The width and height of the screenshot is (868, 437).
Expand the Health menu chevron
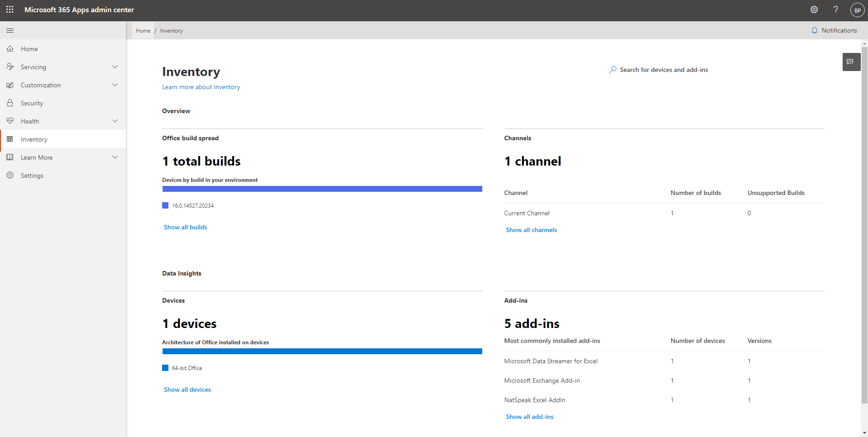pos(115,121)
